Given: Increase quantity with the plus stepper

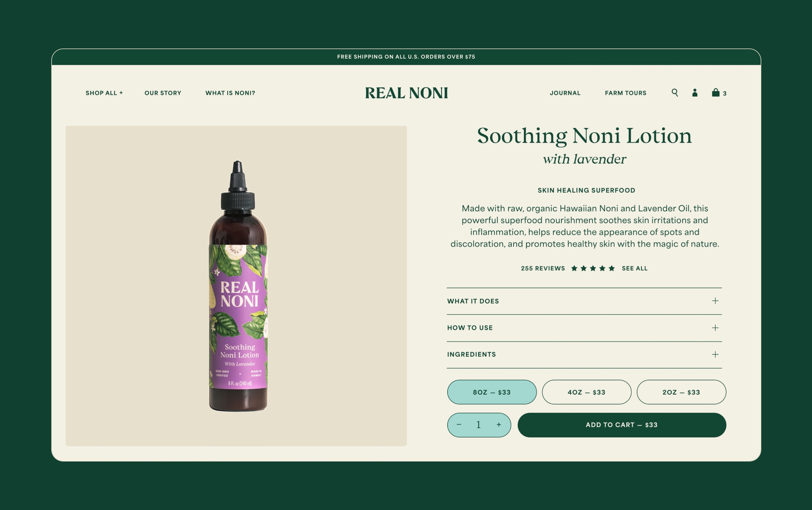Looking at the screenshot, I should pos(499,425).
